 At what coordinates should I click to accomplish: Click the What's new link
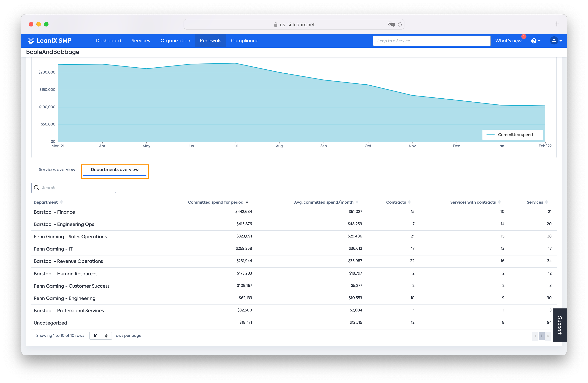(x=508, y=41)
